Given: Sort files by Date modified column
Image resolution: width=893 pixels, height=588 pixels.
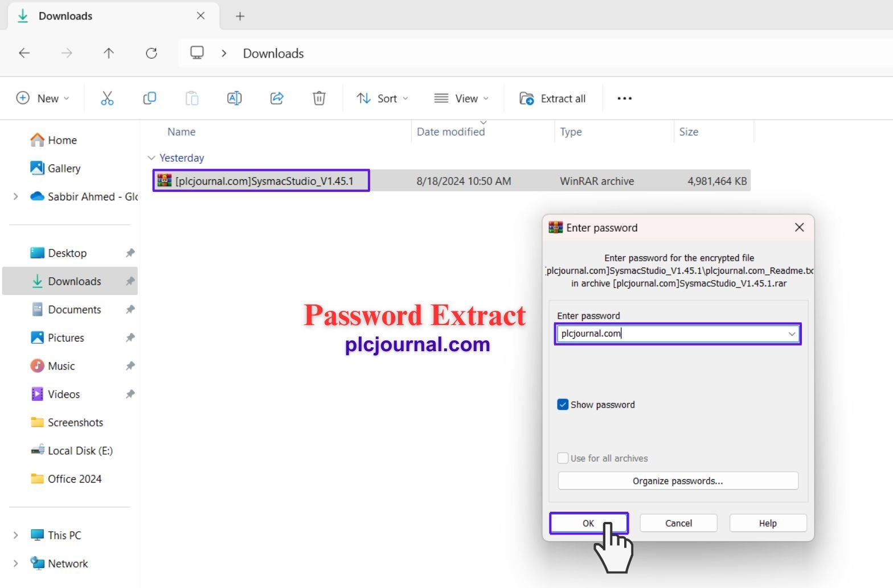Looking at the screenshot, I should pyautogui.click(x=450, y=131).
